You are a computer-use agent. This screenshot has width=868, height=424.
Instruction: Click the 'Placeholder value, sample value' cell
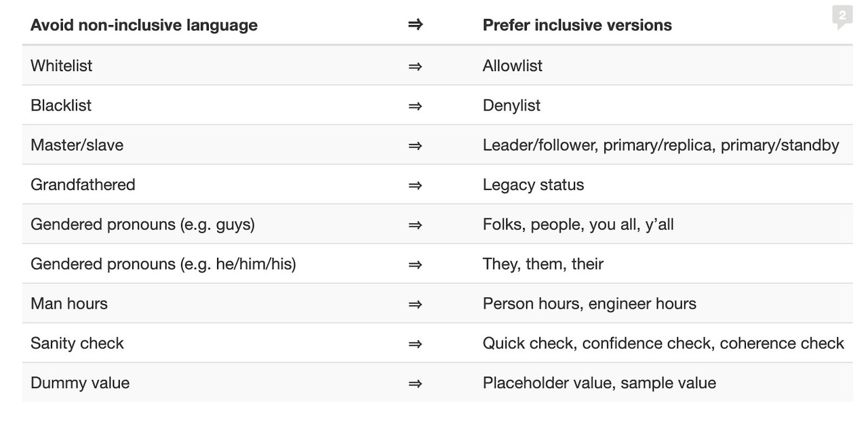point(599,383)
